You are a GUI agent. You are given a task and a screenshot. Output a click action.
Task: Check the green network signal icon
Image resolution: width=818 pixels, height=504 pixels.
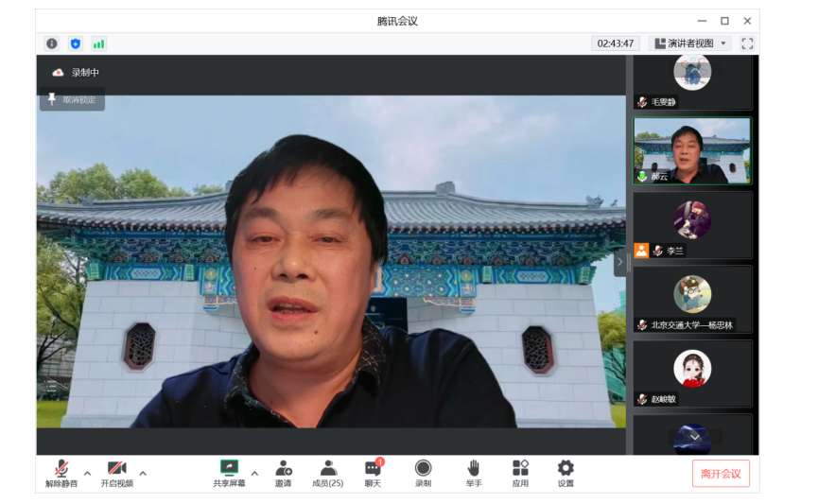[99, 43]
